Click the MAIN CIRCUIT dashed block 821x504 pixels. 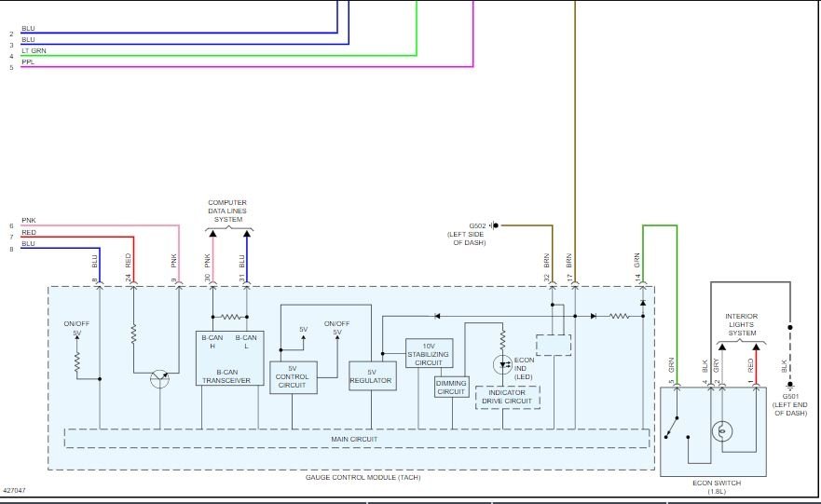tap(357, 439)
